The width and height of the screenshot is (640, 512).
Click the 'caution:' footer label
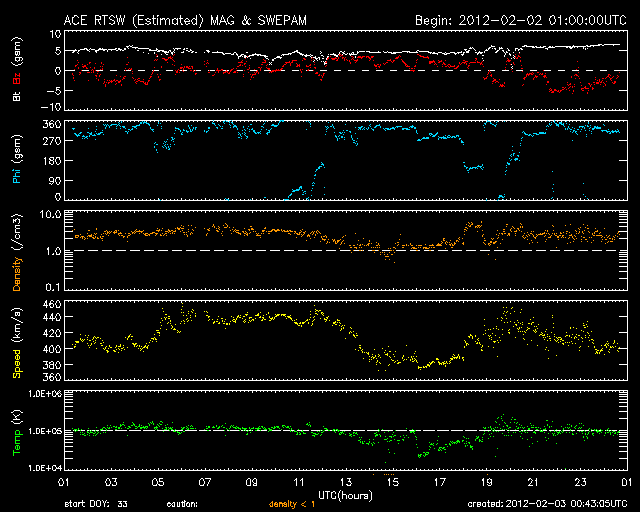182,504
